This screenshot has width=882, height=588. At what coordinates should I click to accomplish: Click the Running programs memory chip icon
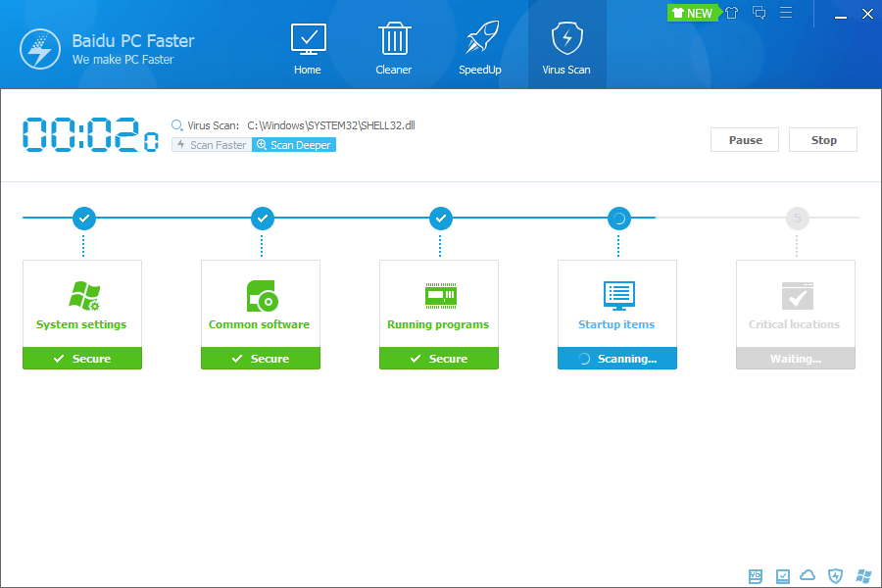[x=440, y=296]
